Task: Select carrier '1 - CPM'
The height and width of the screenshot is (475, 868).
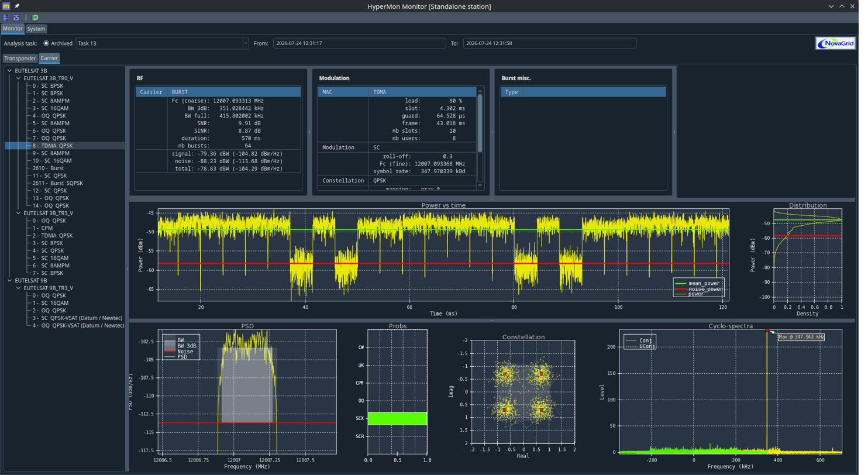Action: click(x=44, y=228)
